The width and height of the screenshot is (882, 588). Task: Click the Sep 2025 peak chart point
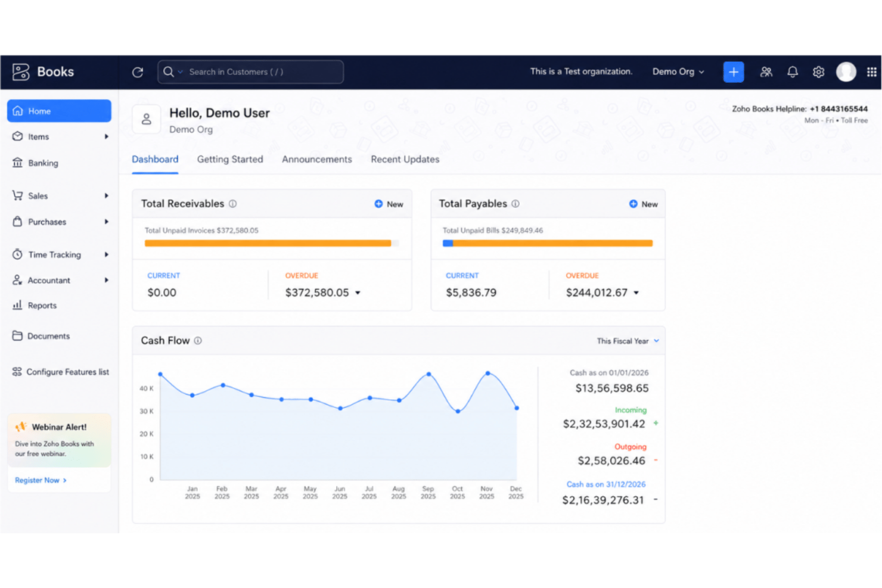click(x=428, y=374)
